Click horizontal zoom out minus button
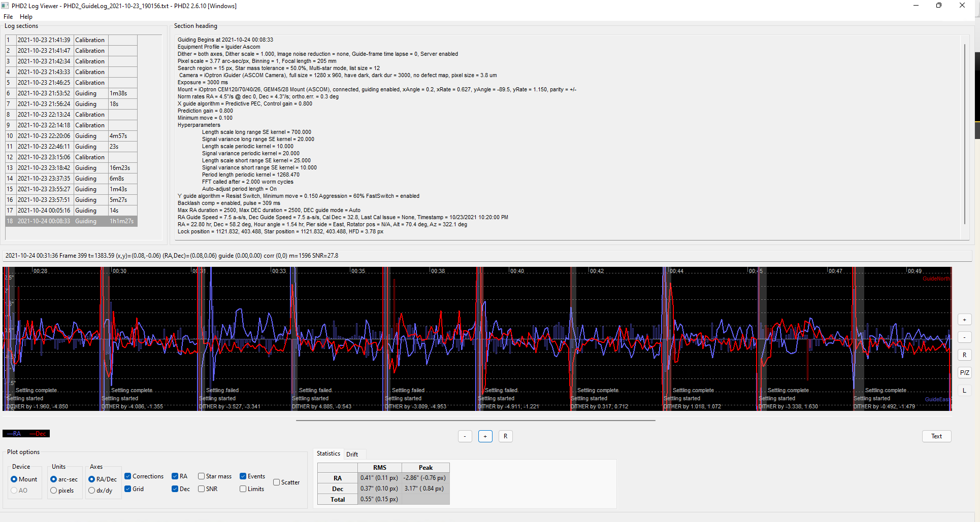 (x=465, y=436)
